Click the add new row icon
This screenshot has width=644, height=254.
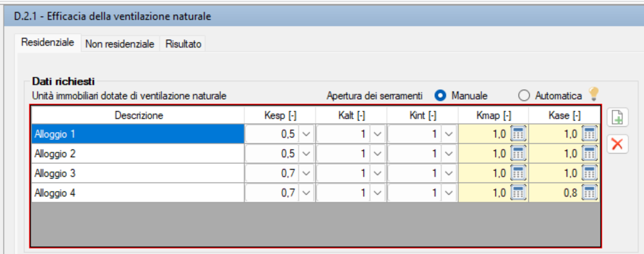click(617, 119)
